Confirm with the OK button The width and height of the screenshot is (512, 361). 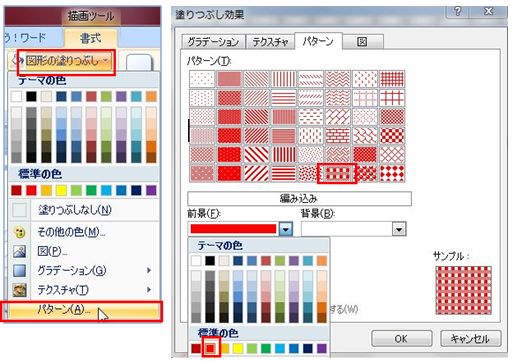point(401,339)
